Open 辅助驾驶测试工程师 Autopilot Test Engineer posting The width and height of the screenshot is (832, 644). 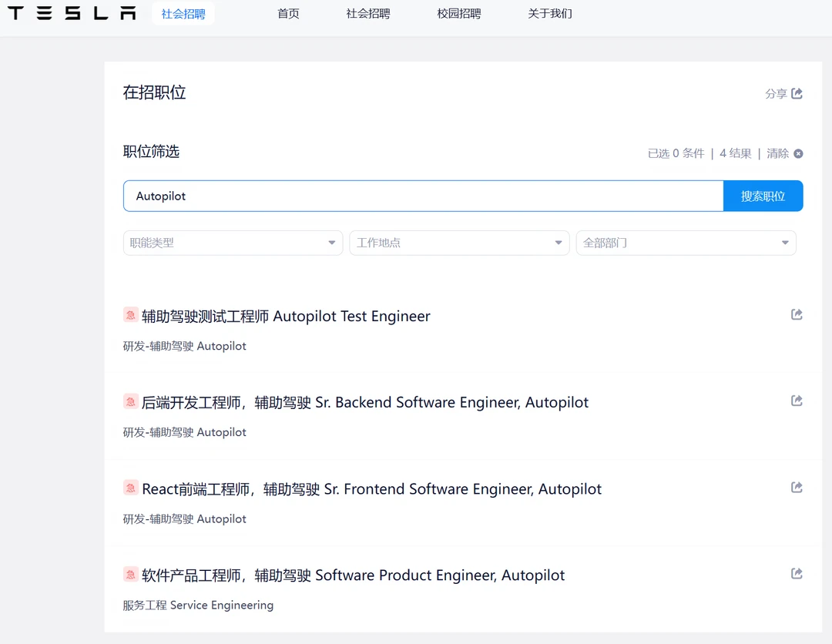[286, 316]
